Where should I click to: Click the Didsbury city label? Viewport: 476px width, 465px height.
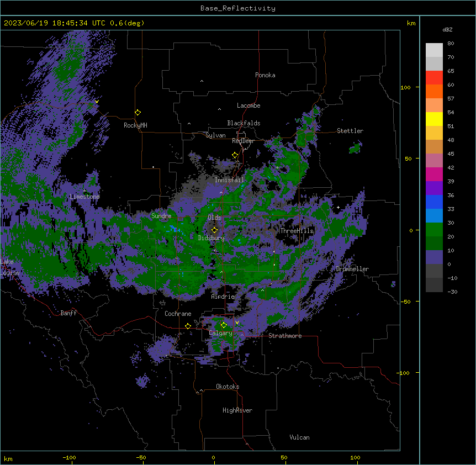pos(211,238)
